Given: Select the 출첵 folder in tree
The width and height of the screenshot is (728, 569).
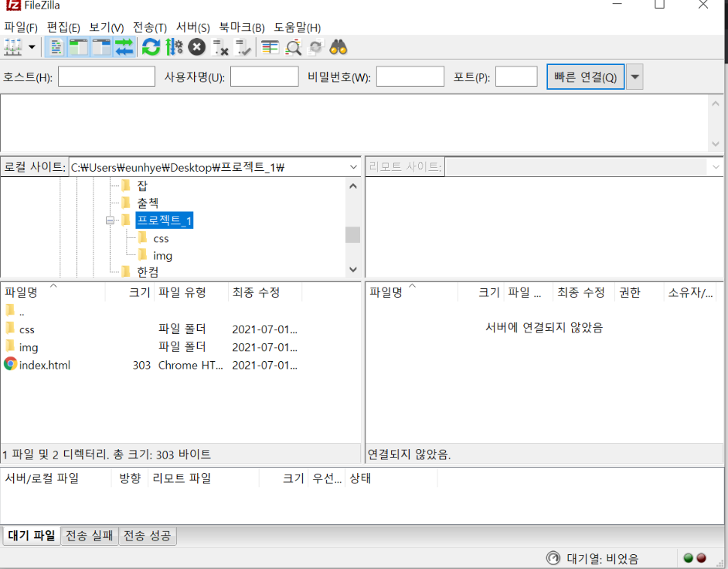Looking at the screenshot, I should pyautogui.click(x=148, y=203).
